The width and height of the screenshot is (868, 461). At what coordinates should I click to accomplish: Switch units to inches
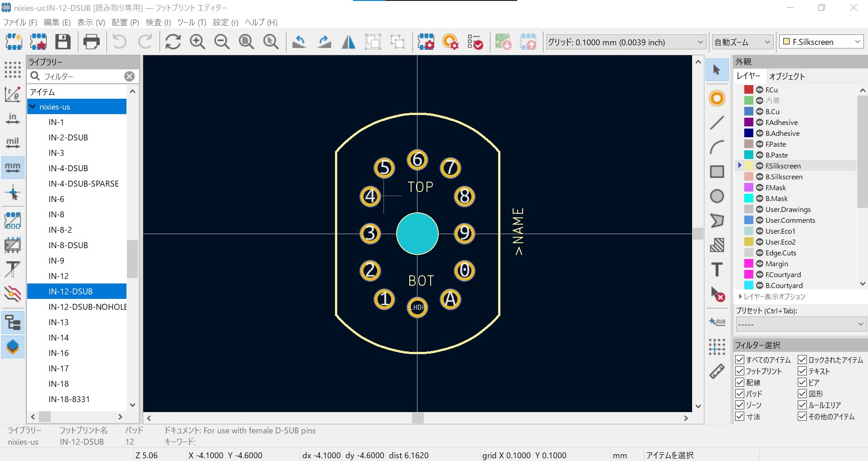[13, 119]
